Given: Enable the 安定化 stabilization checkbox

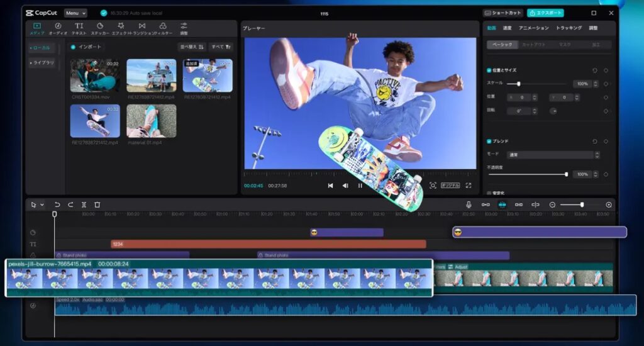Looking at the screenshot, I should [x=489, y=193].
